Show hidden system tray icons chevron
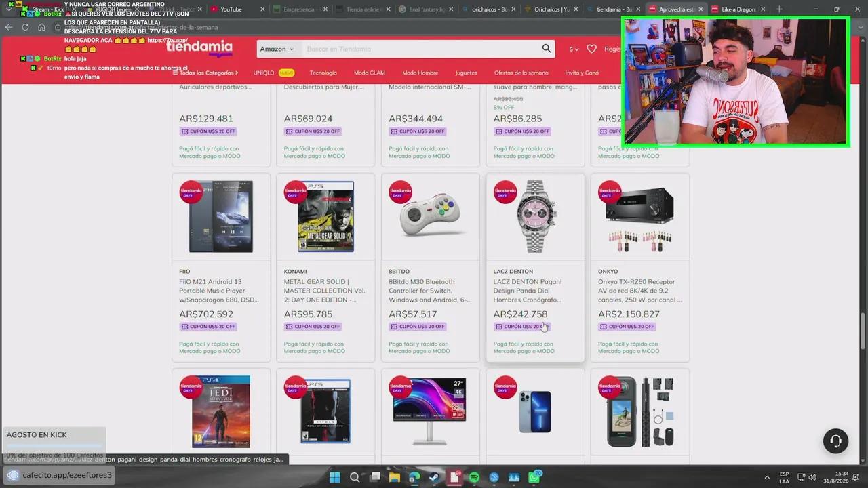Screen dimensions: 868x488 (767, 477)
